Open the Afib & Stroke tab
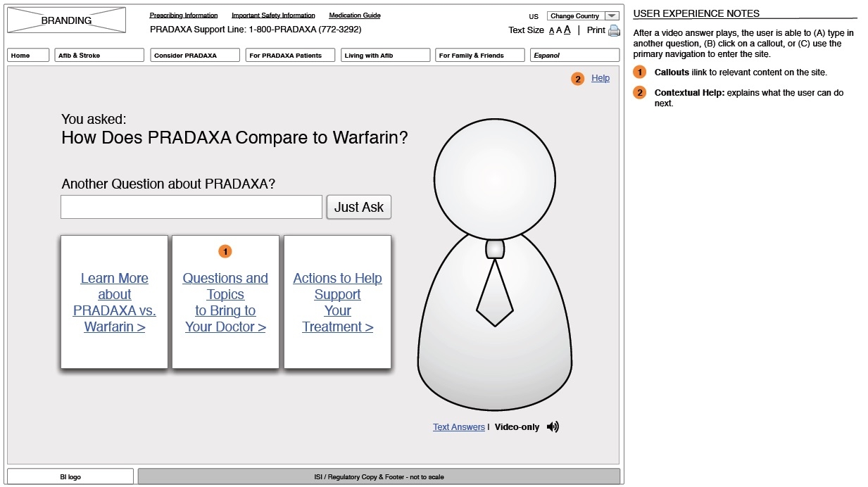Screen dimensions: 868x487 (99, 56)
